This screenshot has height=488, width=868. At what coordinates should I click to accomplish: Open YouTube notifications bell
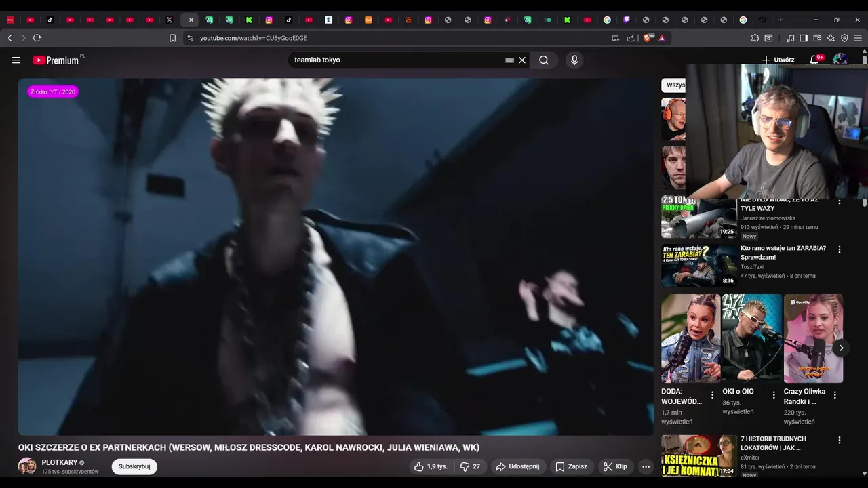(814, 60)
